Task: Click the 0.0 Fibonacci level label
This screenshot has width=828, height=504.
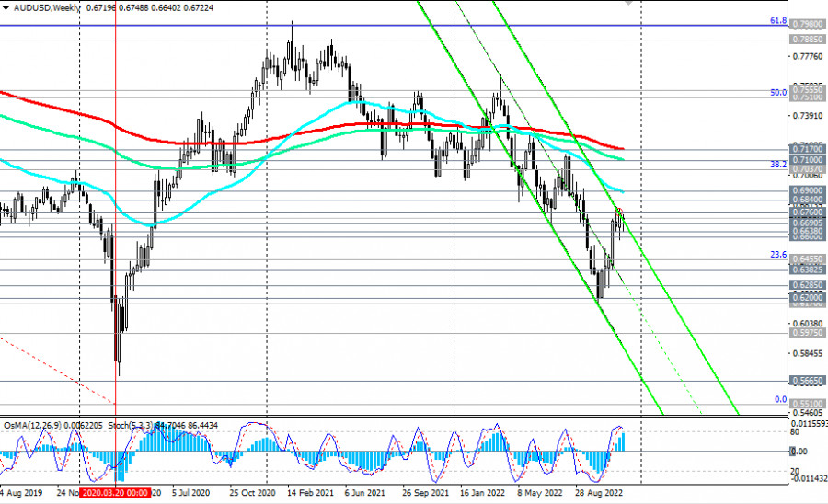Action: pos(779,399)
